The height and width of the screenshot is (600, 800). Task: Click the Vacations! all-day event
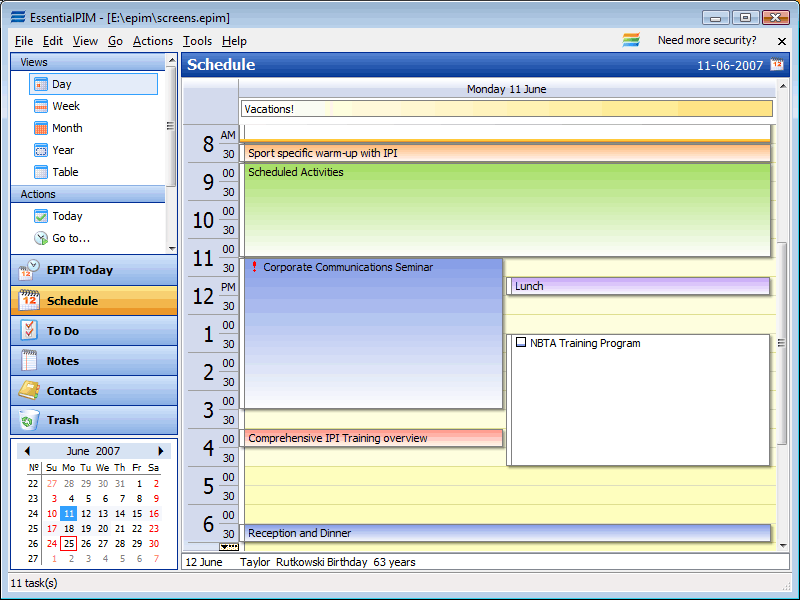[x=506, y=109]
